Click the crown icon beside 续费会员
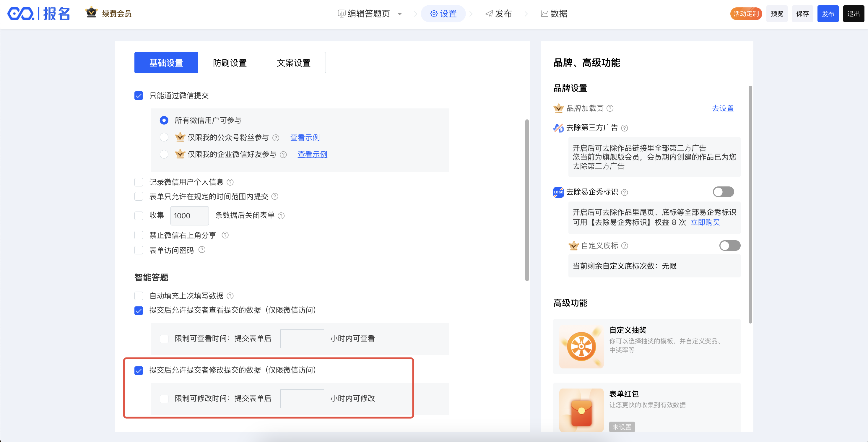868x442 pixels. [x=91, y=12]
